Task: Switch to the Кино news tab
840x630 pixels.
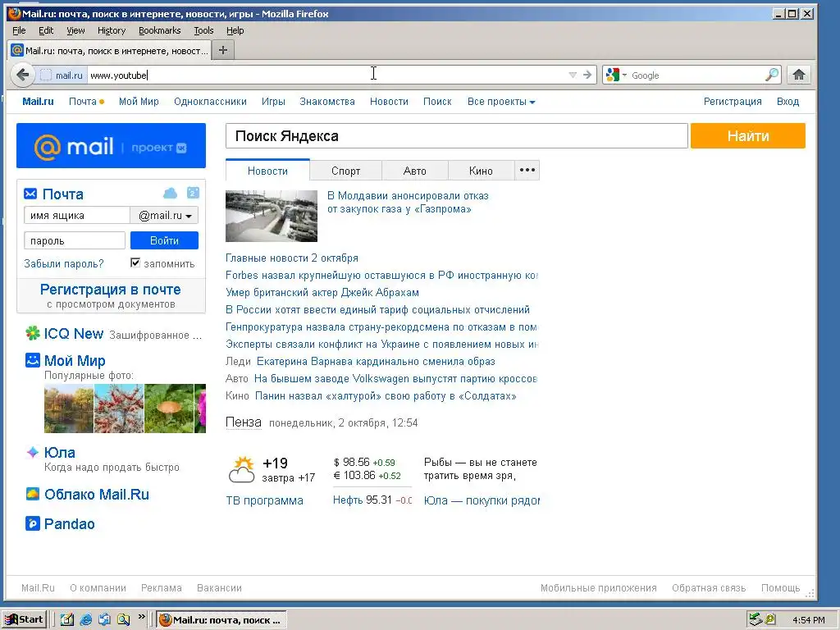Action: click(481, 171)
